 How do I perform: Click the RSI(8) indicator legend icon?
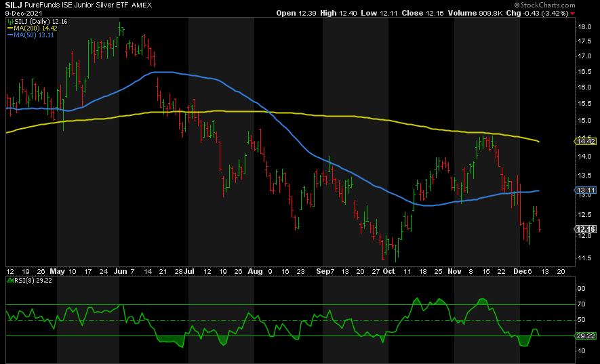pos(10,281)
